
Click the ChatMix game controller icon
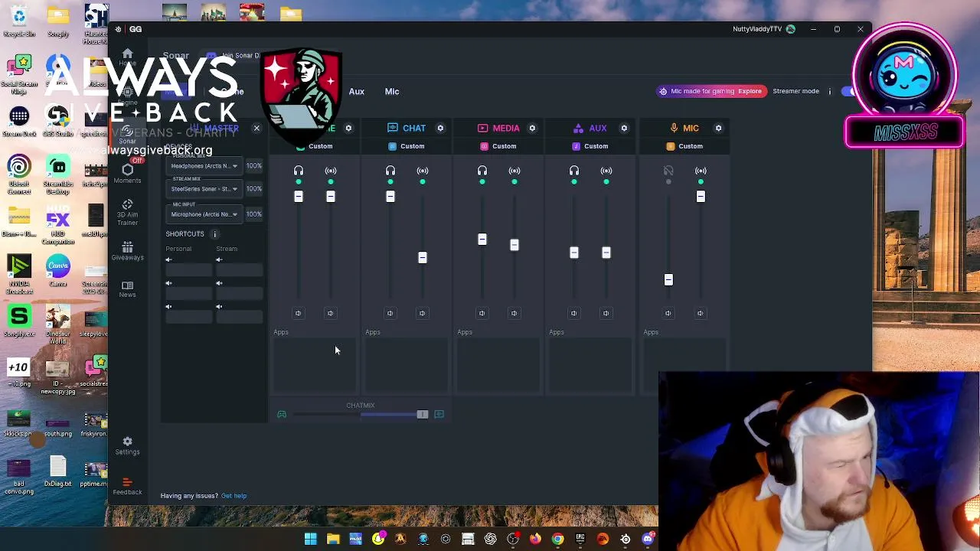click(282, 415)
